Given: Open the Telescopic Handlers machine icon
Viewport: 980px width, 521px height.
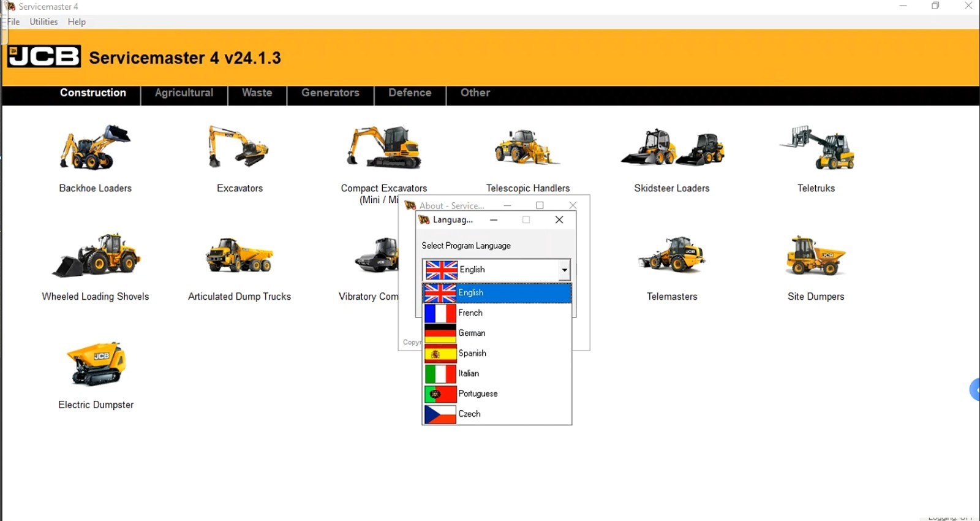Looking at the screenshot, I should (x=527, y=147).
